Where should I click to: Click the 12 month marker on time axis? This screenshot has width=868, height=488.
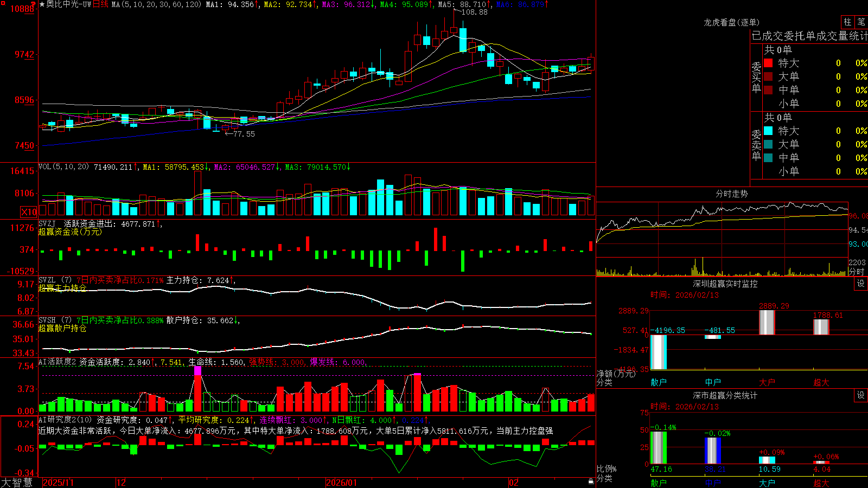122,483
